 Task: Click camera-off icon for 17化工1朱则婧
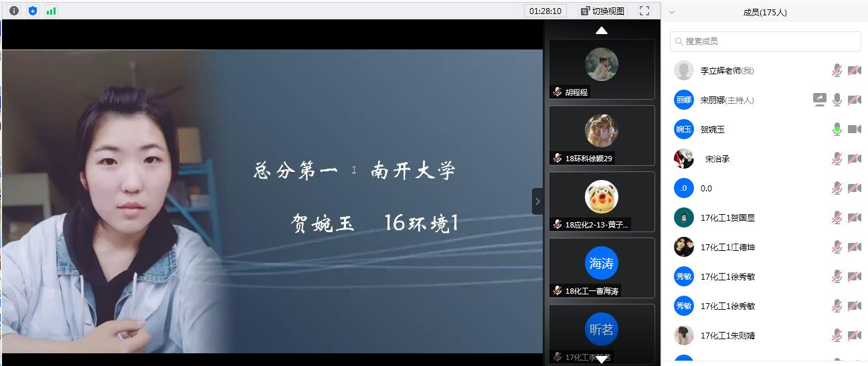tap(854, 335)
